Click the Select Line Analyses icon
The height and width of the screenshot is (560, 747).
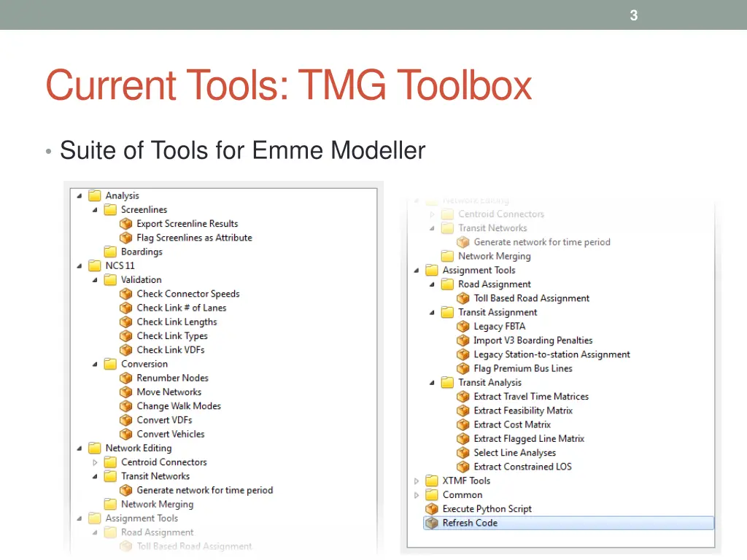462,453
